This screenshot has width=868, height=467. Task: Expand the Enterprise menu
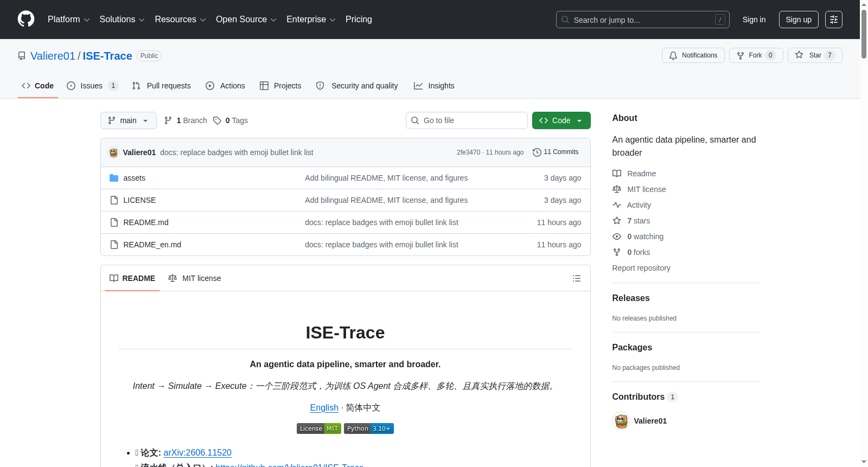pos(311,20)
